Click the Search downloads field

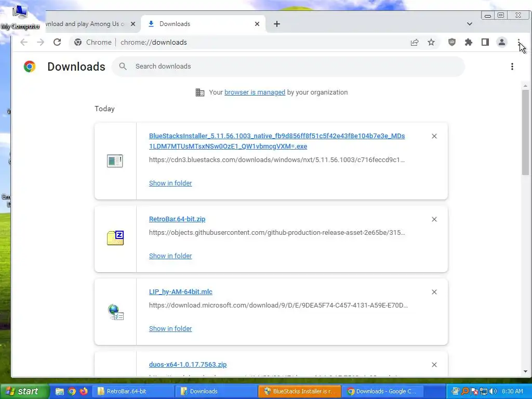click(x=288, y=66)
